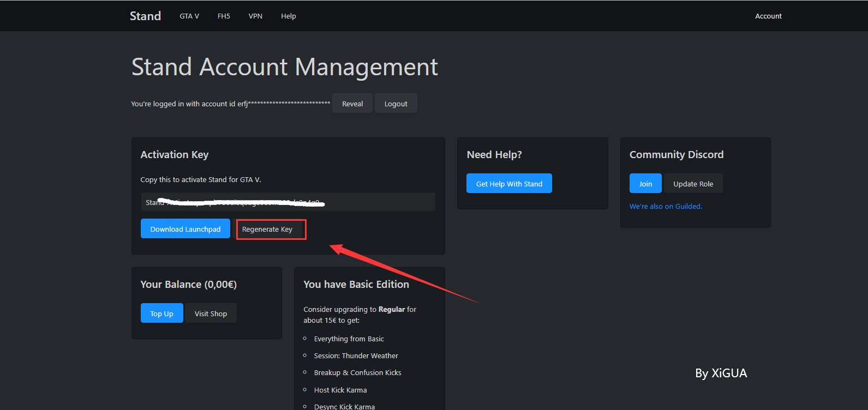
Task: Reveal the hidden account id
Action: pyautogui.click(x=352, y=104)
